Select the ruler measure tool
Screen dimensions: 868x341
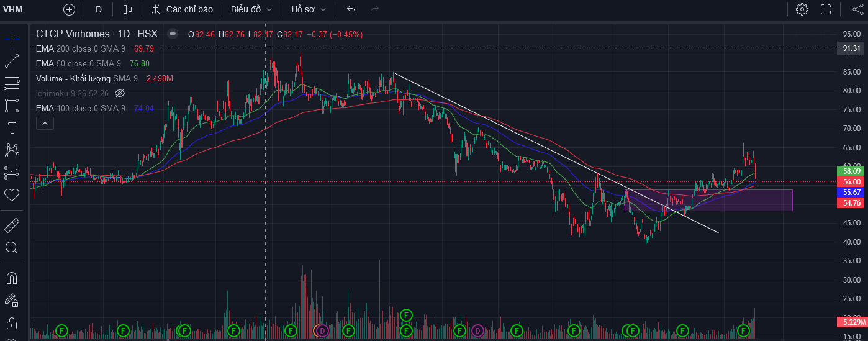(11, 224)
